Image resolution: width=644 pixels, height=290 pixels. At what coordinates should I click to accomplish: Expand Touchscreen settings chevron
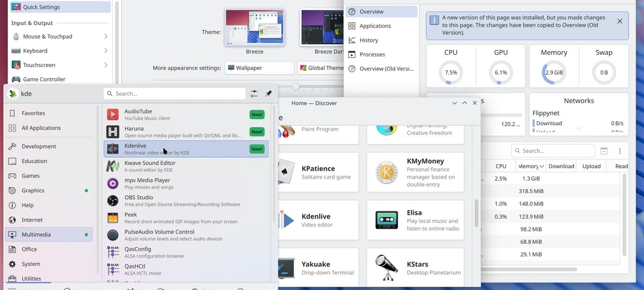(106, 65)
